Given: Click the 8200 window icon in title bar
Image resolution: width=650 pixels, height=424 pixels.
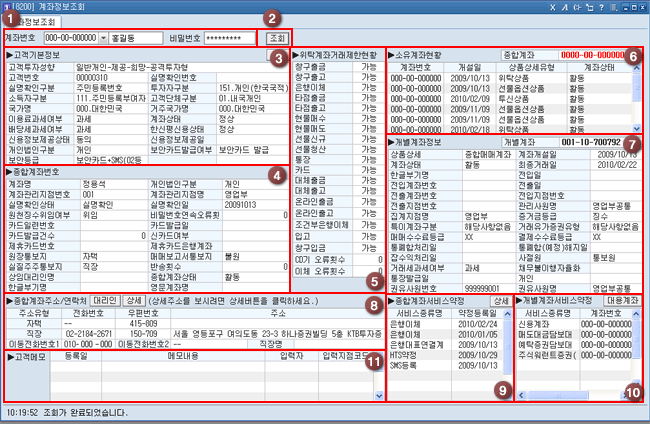Looking at the screenshot, I should point(8,6).
